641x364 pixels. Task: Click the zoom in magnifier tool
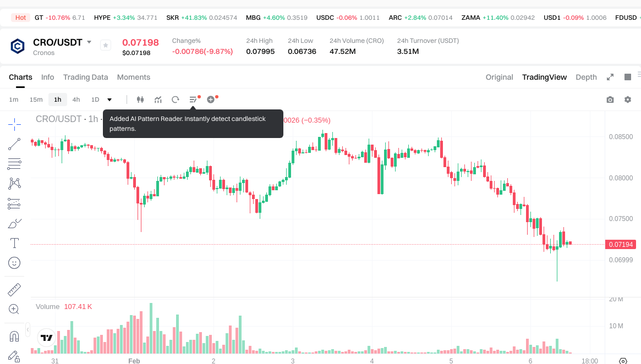(x=14, y=309)
